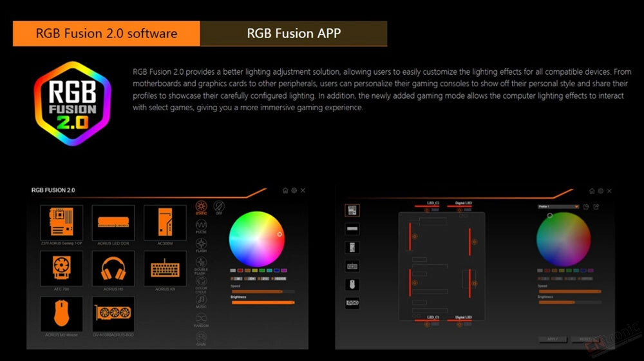The height and width of the screenshot is (361, 644).
Task: Click the Apply button
Action: point(553,338)
